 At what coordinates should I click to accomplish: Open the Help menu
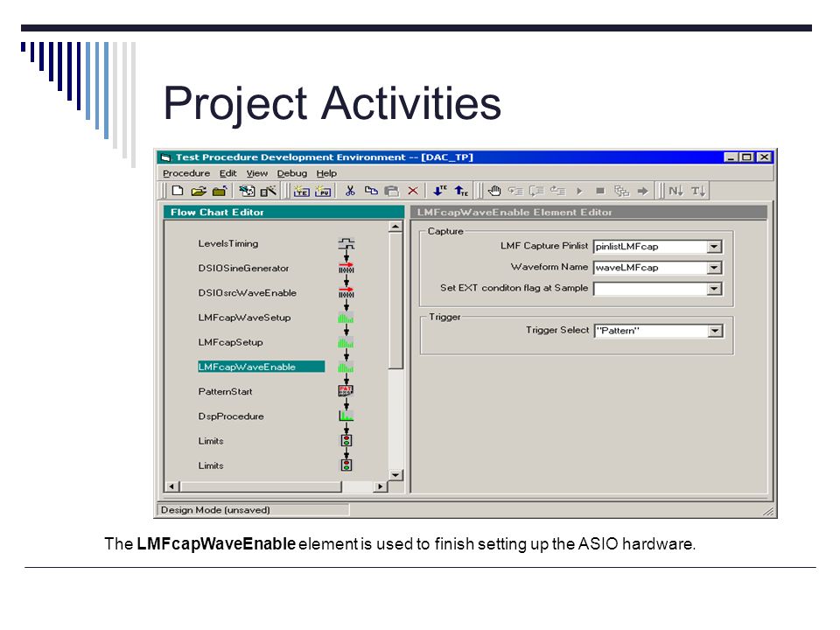(326, 173)
